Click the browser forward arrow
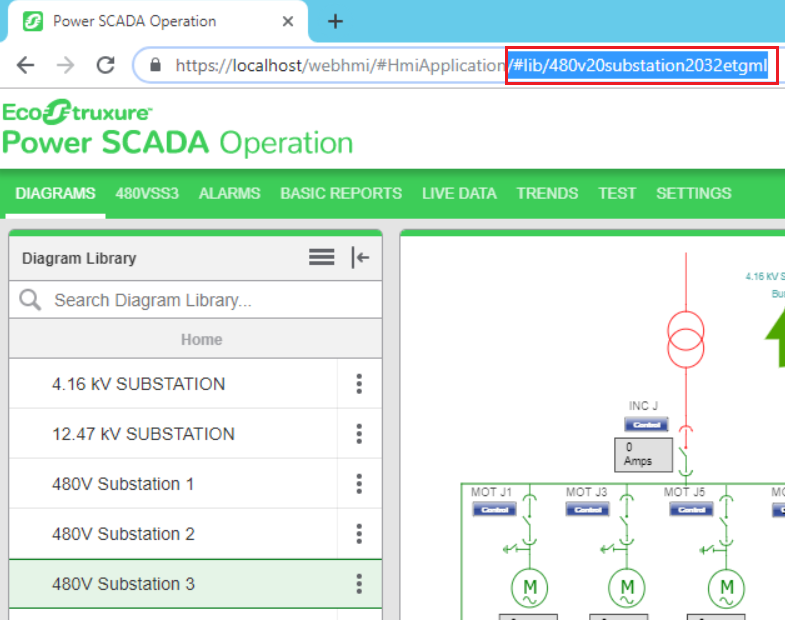Image resolution: width=785 pixels, height=620 pixels. (66, 65)
